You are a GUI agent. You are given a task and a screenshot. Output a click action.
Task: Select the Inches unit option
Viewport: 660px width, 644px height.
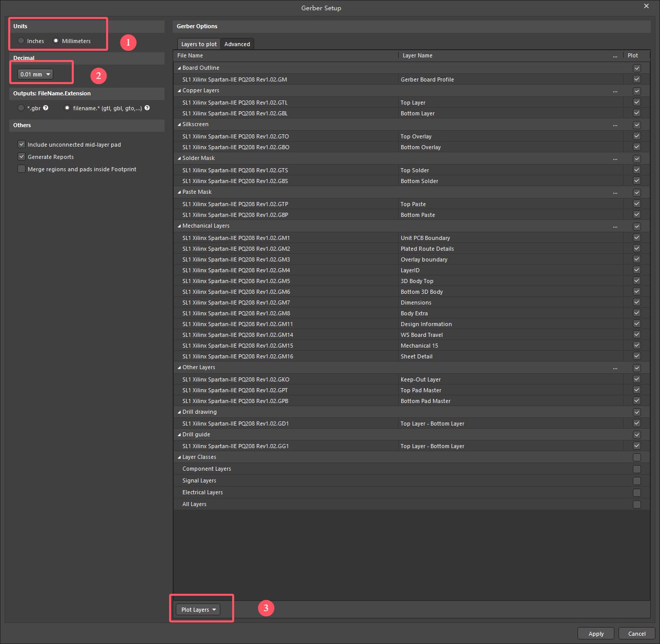point(21,41)
